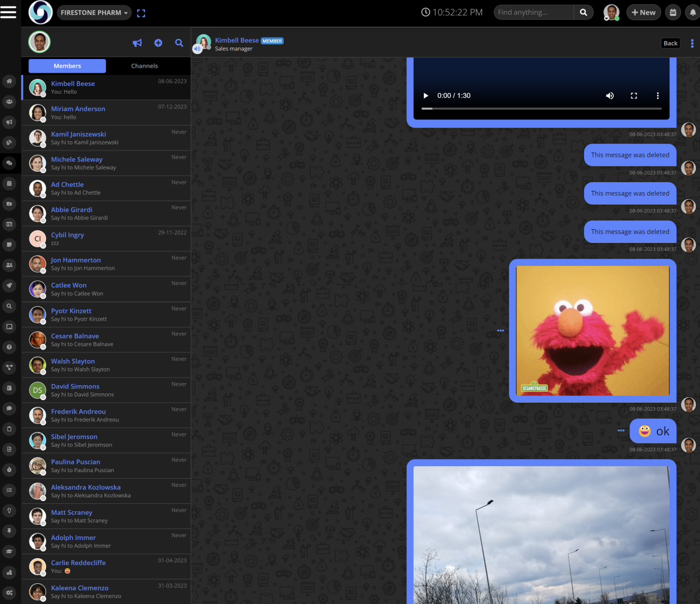Open notifications via the bell icon
Screen dimensions: 700x604
[x=693, y=11]
